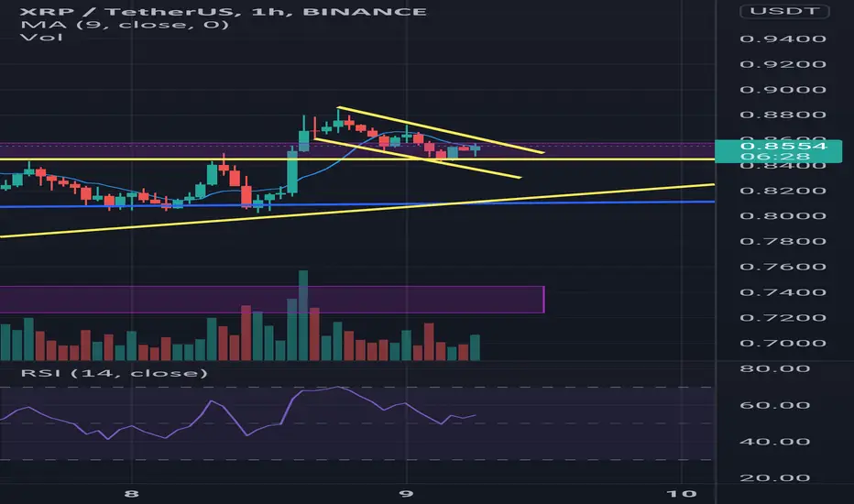Click the 0.7400 price scale value
This screenshot has height=504, width=854.
pyautogui.click(x=783, y=292)
